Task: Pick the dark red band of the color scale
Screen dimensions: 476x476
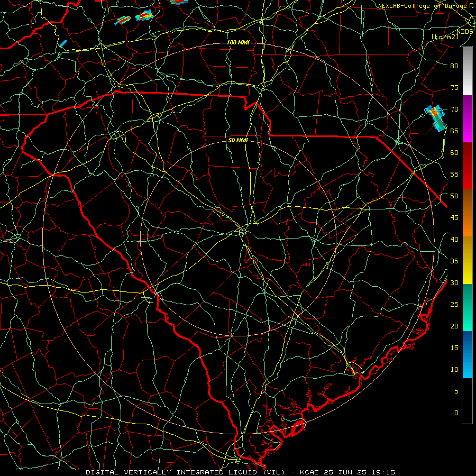Action: (467, 166)
